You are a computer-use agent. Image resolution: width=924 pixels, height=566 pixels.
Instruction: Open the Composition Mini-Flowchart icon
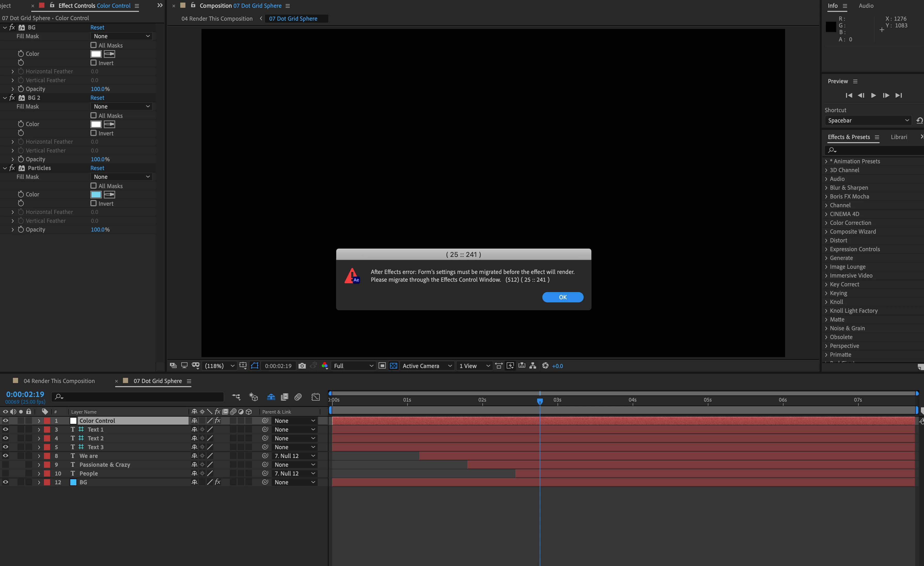(x=236, y=397)
